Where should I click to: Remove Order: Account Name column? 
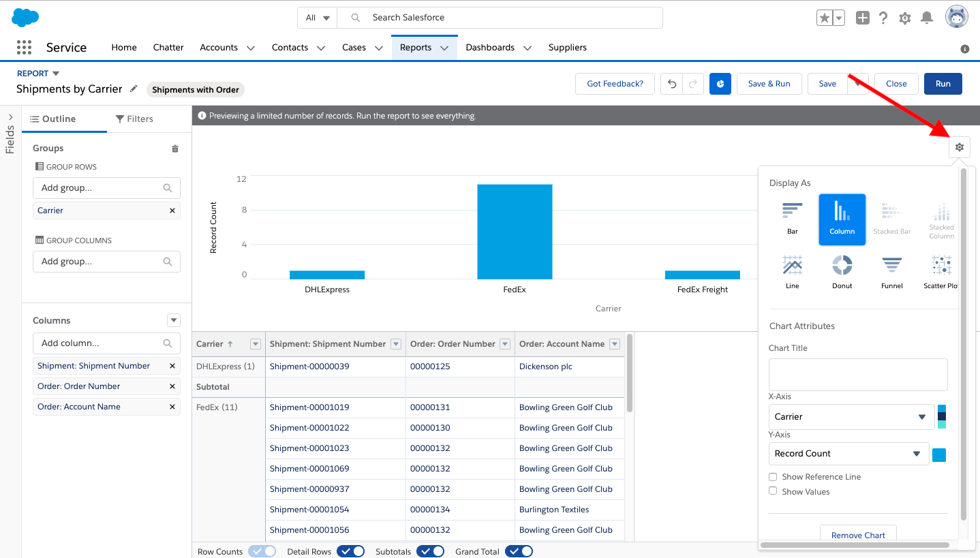pos(172,407)
